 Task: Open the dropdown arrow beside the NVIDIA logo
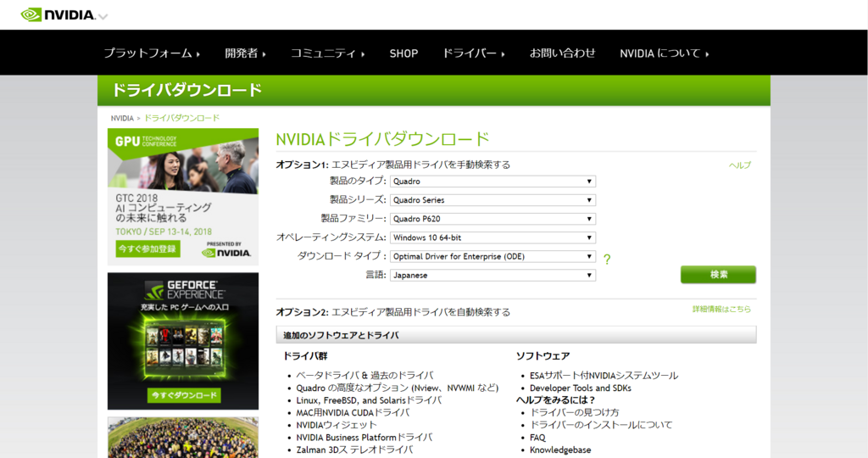[x=103, y=17]
